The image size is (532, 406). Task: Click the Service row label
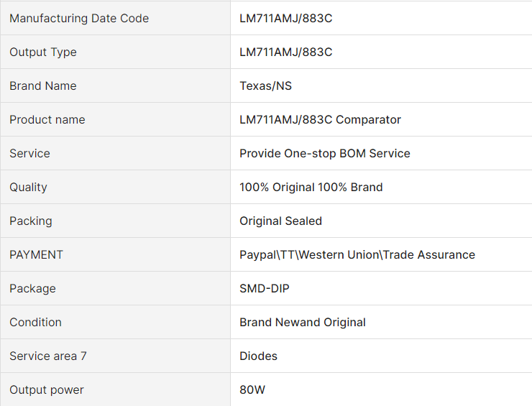click(x=29, y=154)
